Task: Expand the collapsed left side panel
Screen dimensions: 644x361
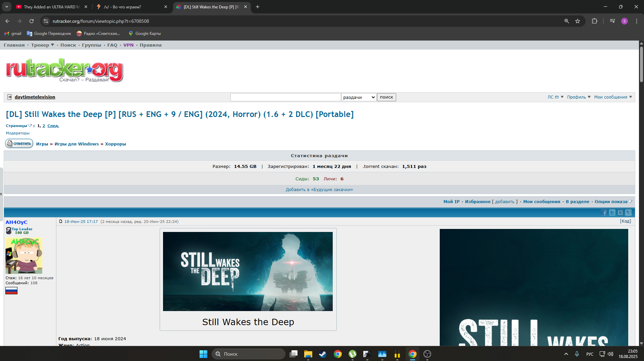Action: tap(1, 194)
